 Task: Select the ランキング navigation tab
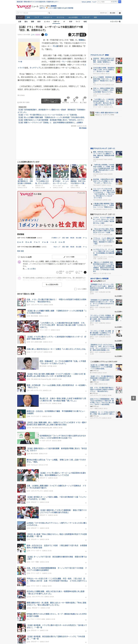coord(86,17)
